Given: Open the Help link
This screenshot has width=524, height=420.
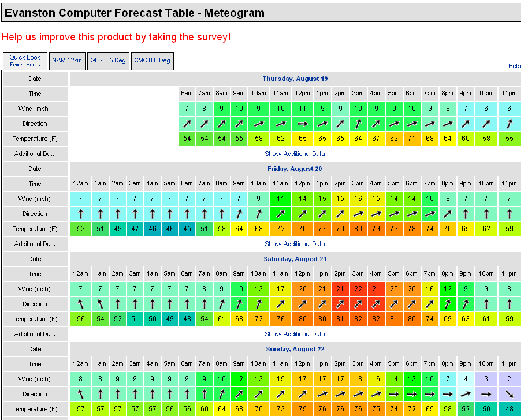Looking at the screenshot, I should tap(514, 66).
